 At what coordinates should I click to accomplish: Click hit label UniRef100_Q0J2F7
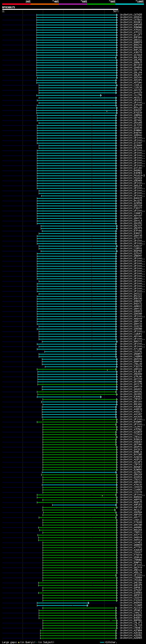131,35
